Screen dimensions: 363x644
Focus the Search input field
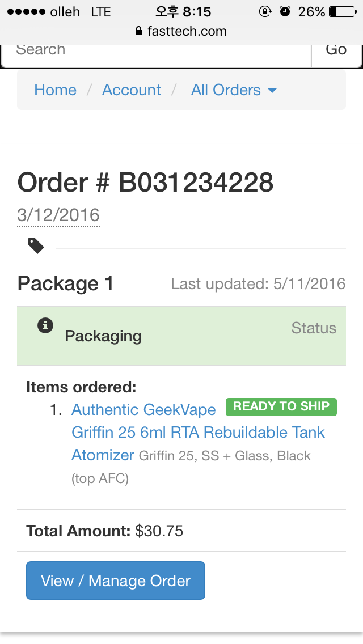(x=157, y=51)
